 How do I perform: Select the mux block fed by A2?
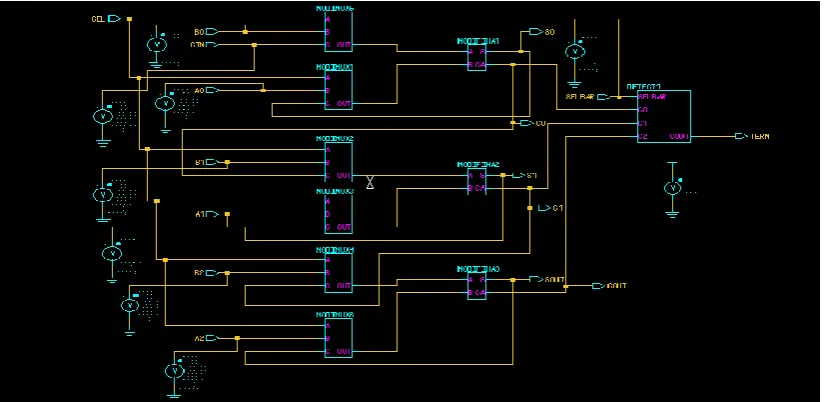coord(338,338)
